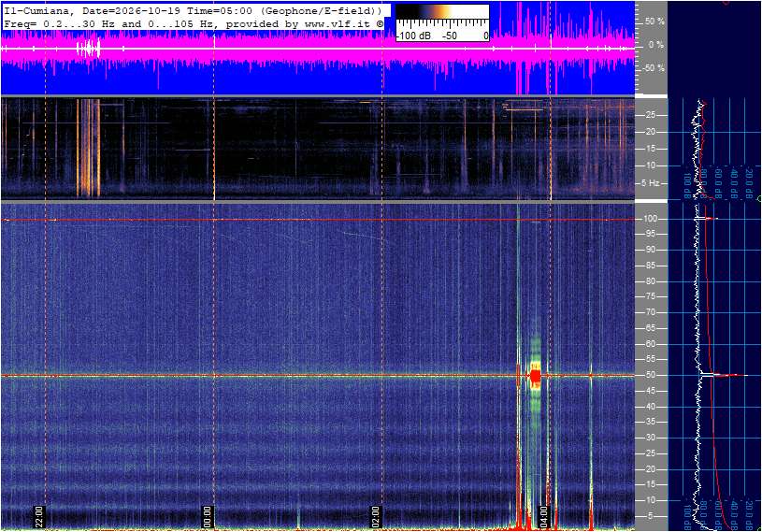Select the 02:00 time marker
Image resolution: width=762 pixels, height=532 pixels.
pyautogui.click(x=376, y=517)
